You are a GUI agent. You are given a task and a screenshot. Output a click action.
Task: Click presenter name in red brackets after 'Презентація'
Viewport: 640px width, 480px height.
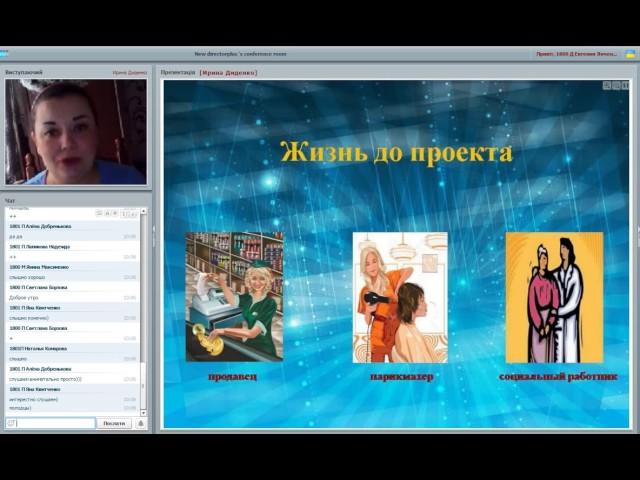coord(229,73)
